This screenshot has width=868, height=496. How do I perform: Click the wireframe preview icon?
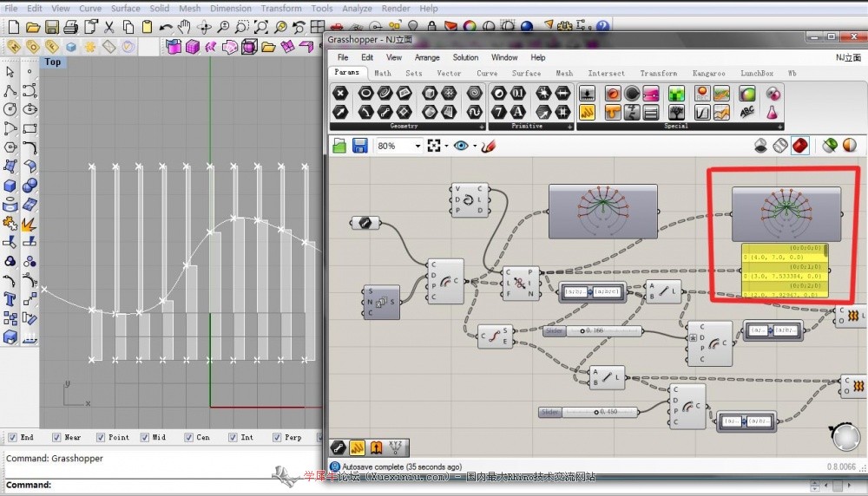coord(780,146)
